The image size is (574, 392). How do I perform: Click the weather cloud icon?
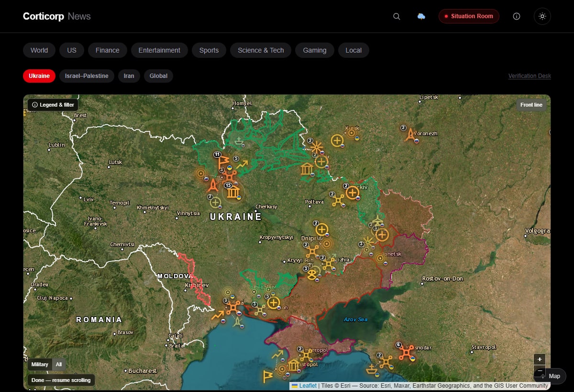point(421,16)
